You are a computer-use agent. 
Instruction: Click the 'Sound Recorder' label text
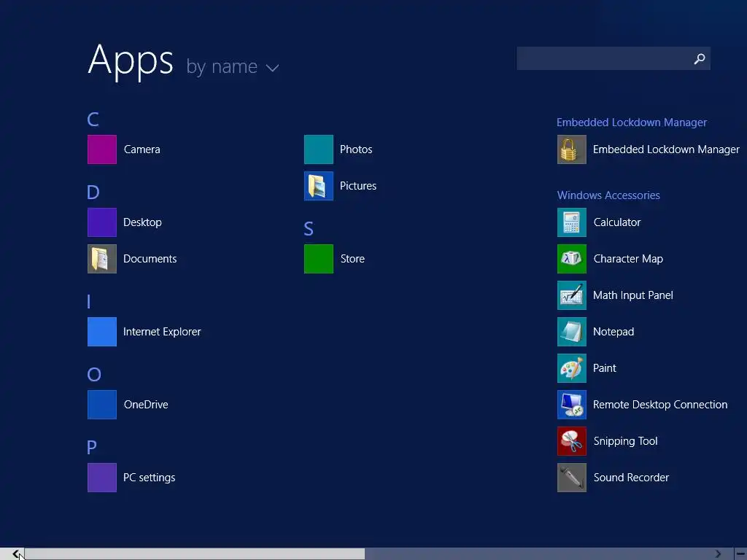[x=631, y=478]
